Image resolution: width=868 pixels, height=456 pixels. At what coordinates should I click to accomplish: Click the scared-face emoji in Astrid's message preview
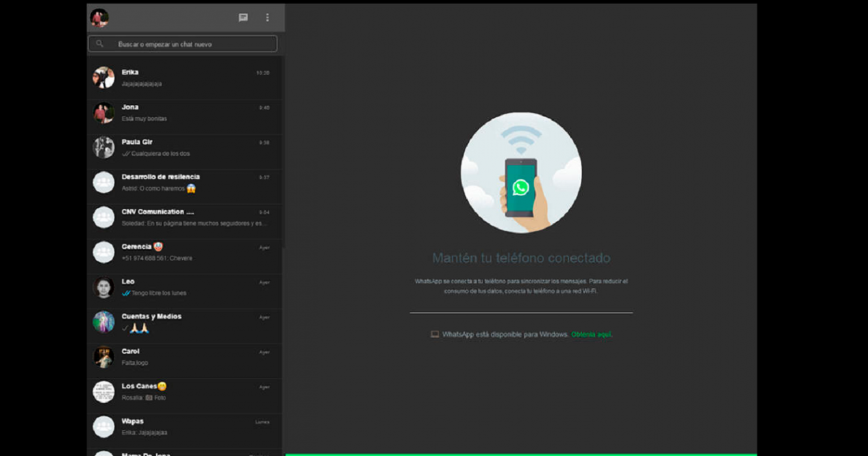tap(191, 188)
